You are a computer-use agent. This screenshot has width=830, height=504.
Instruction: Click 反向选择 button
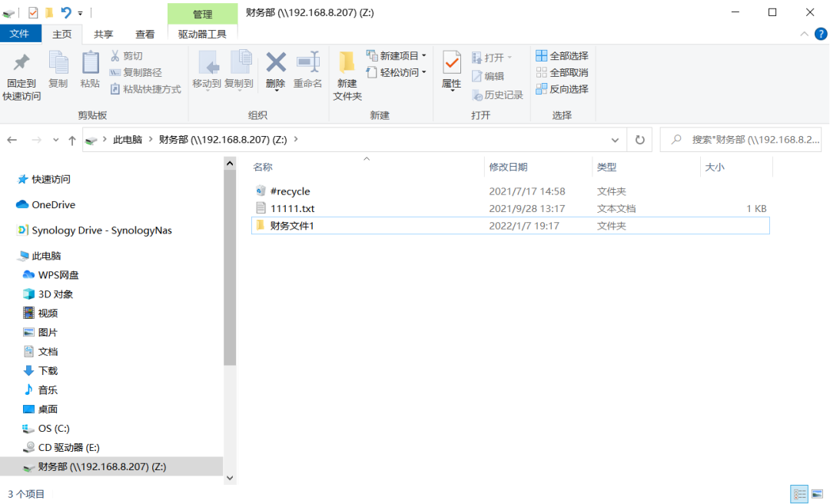coord(562,89)
